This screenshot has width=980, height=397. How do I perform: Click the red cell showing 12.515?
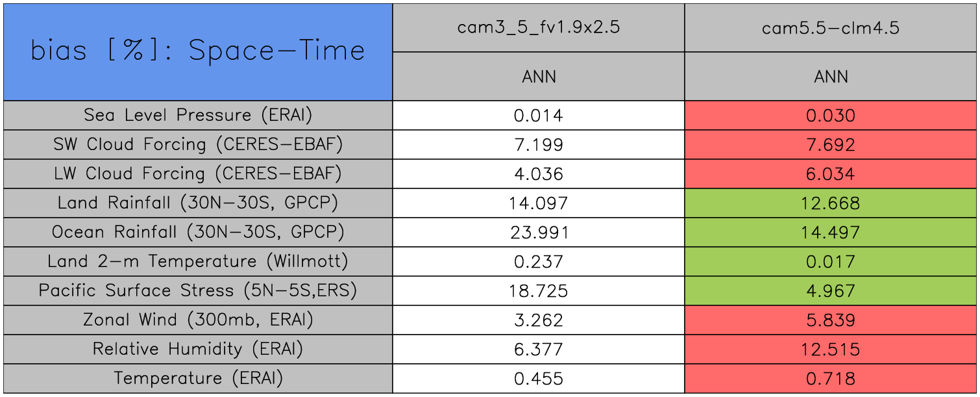(831, 350)
